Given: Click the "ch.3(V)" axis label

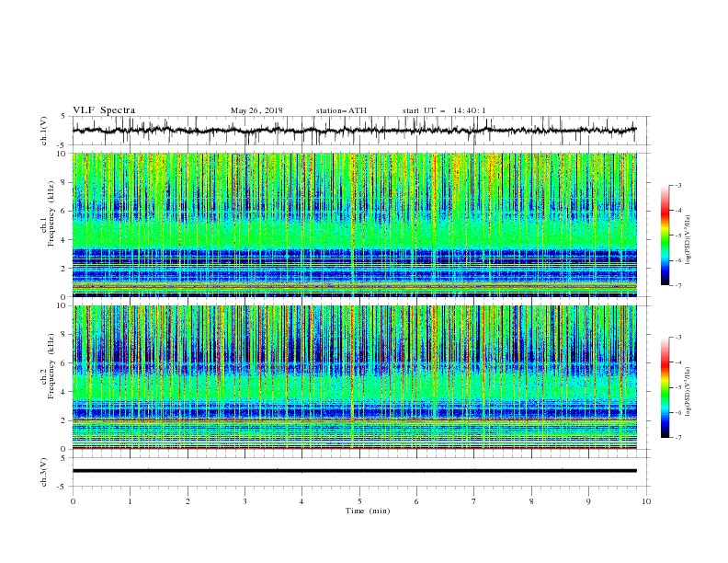Looking at the screenshot, I should click(x=44, y=472).
